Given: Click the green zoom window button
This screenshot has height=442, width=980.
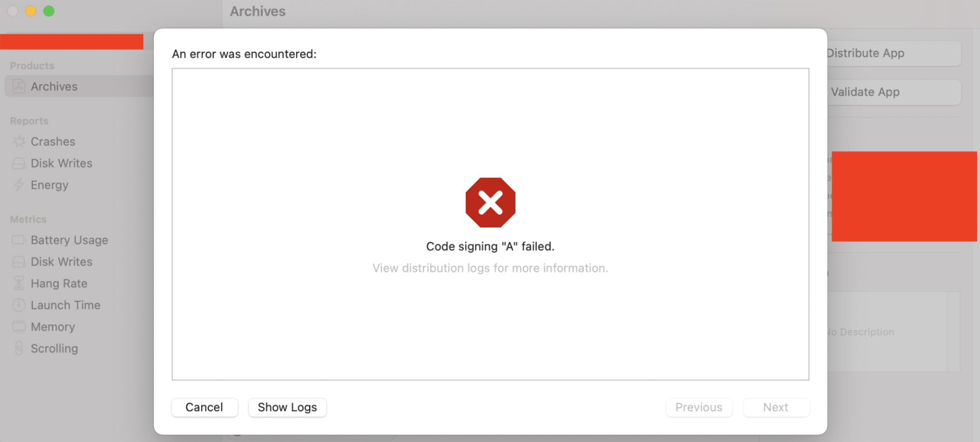Looking at the screenshot, I should 49,11.
